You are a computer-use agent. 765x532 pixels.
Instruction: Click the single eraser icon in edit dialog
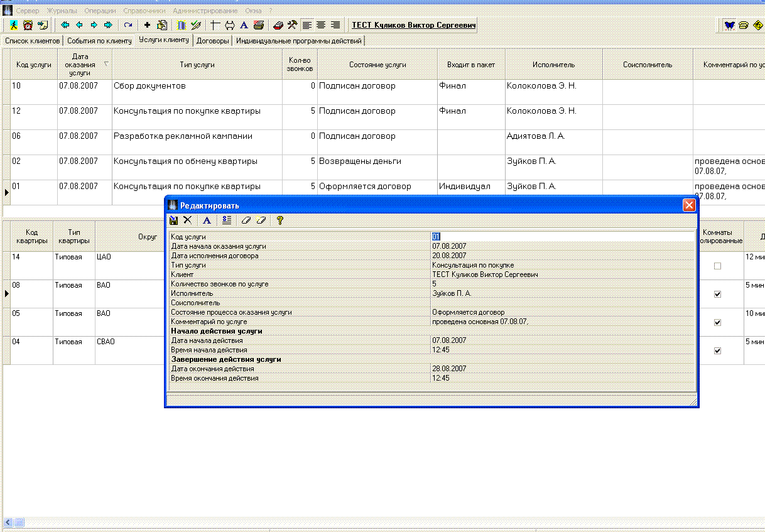click(x=246, y=220)
